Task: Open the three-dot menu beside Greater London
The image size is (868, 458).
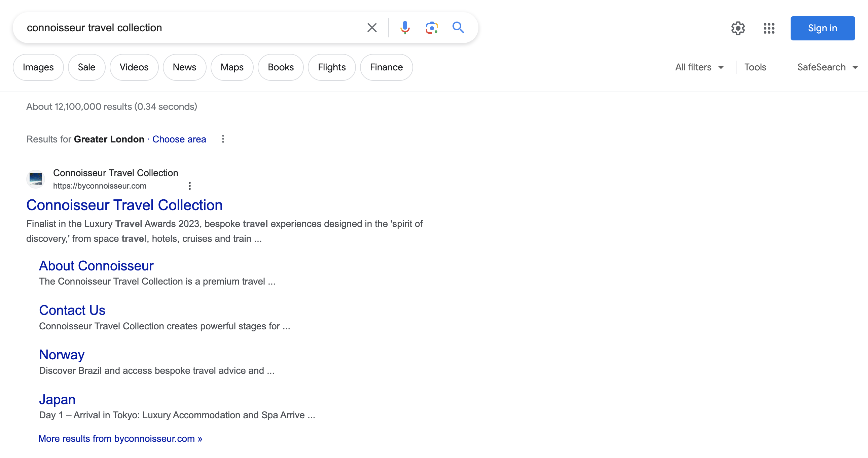Action: coord(223,139)
